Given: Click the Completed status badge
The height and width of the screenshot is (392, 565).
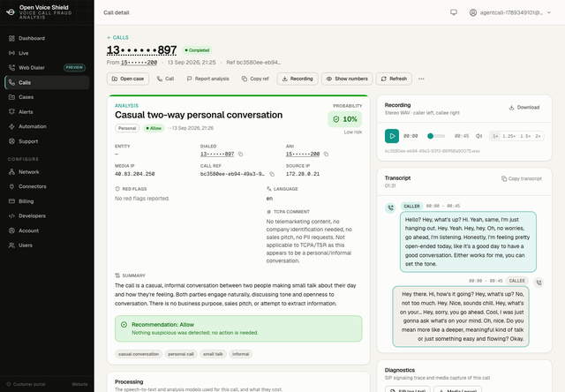Looking at the screenshot, I should tap(197, 50).
